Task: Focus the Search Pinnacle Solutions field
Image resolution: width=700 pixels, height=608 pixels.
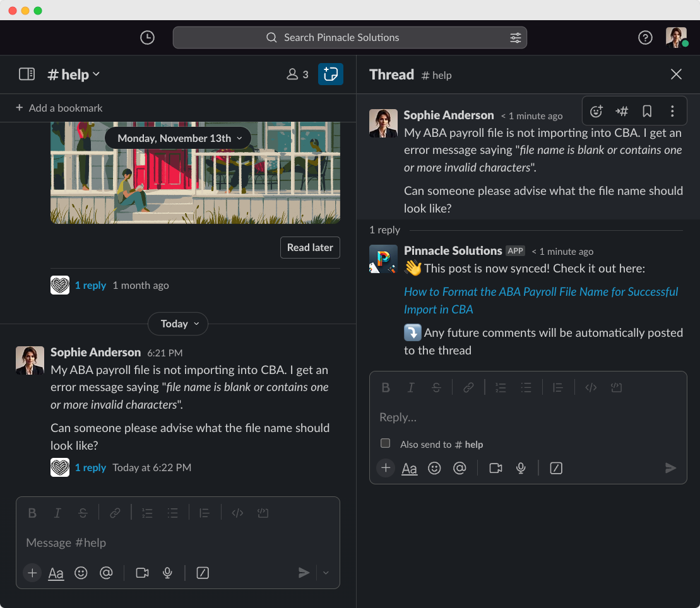Action: pos(350,37)
